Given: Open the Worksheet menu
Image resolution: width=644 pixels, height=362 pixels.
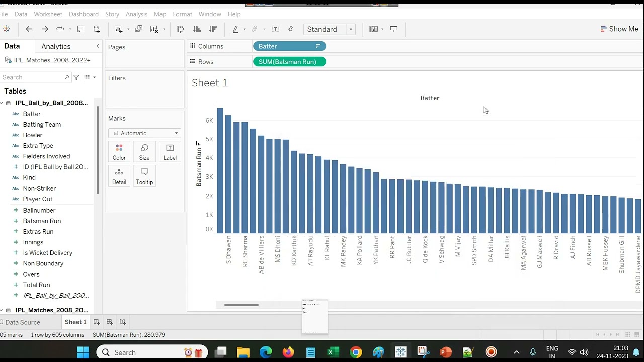Looking at the screenshot, I should pyautogui.click(x=48, y=14).
